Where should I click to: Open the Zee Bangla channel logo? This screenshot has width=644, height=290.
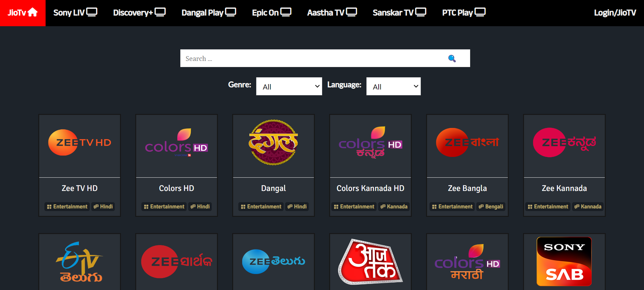tap(467, 142)
